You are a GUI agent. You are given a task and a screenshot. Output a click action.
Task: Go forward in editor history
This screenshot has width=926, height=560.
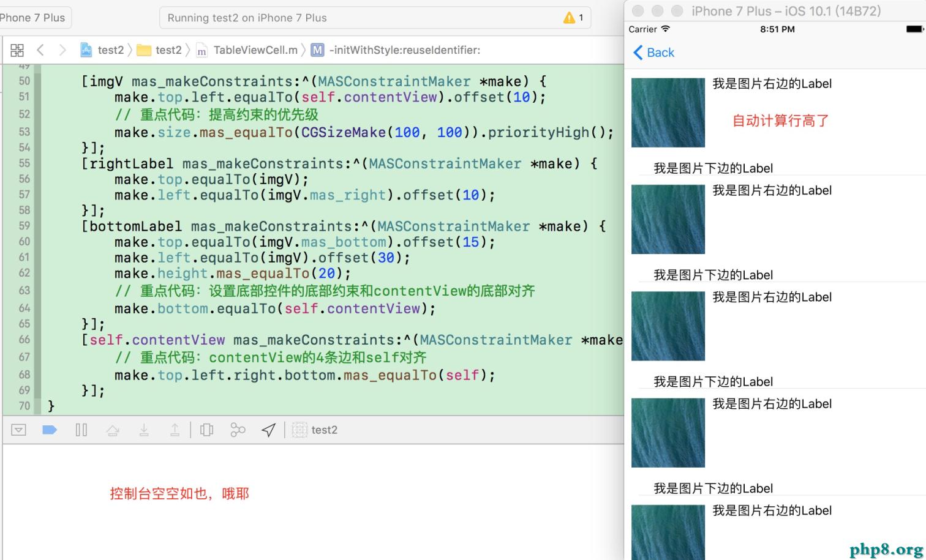coord(62,50)
